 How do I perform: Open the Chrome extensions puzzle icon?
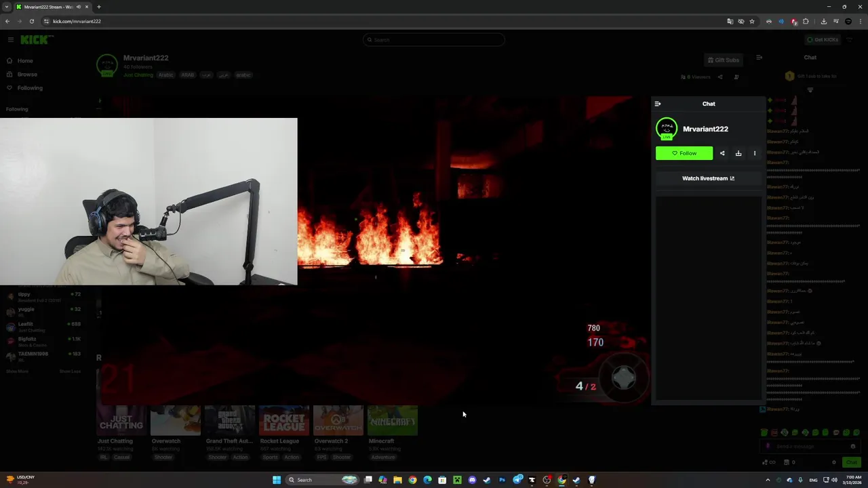806,21
